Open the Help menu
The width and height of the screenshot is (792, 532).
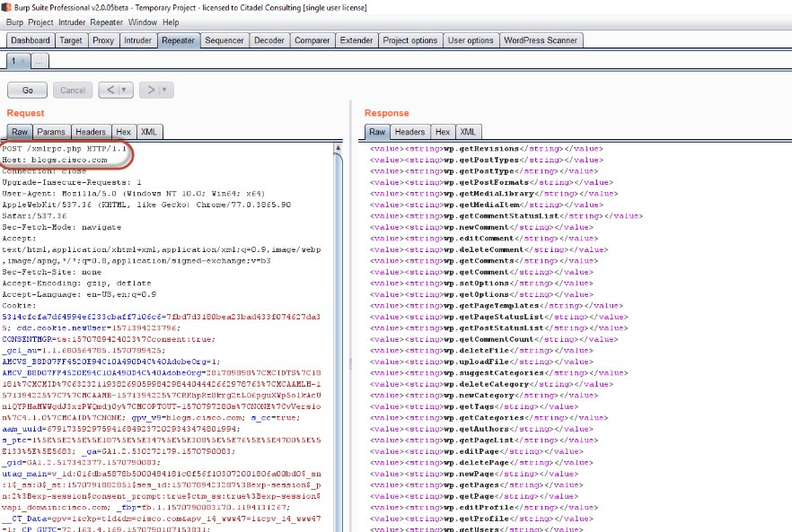[x=171, y=22]
